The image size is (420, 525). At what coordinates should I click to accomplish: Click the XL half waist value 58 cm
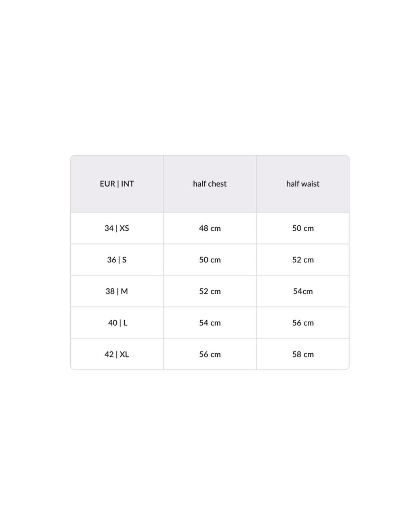tap(303, 354)
